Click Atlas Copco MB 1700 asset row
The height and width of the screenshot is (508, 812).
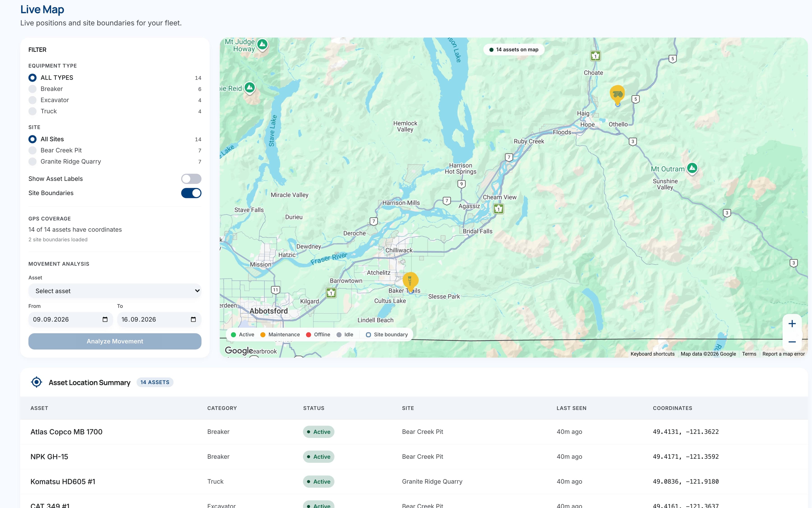[x=414, y=432]
